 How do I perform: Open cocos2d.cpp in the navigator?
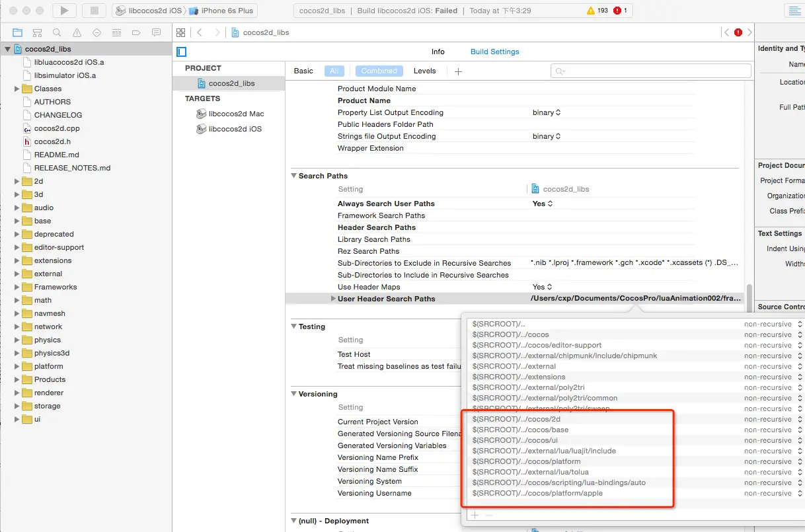[56, 128]
